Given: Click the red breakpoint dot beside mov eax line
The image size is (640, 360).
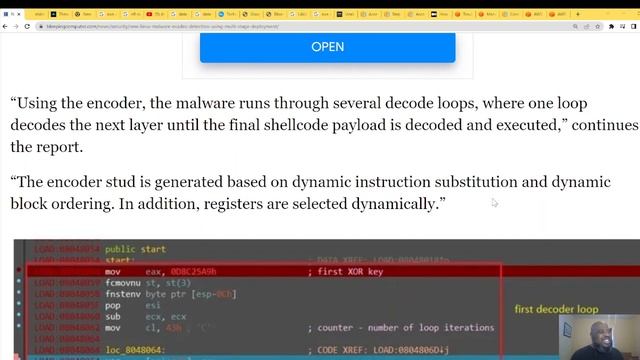Looking at the screenshot, I should tap(19, 270).
